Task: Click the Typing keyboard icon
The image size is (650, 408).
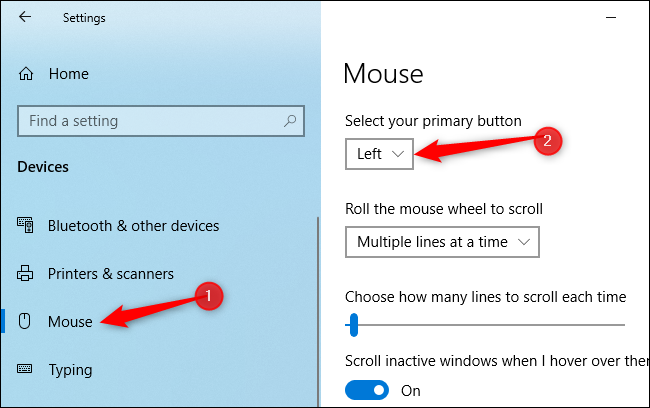Action: pyautogui.click(x=26, y=370)
